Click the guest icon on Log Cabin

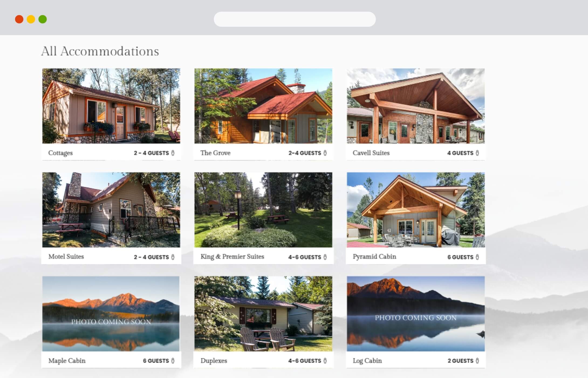click(477, 360)
